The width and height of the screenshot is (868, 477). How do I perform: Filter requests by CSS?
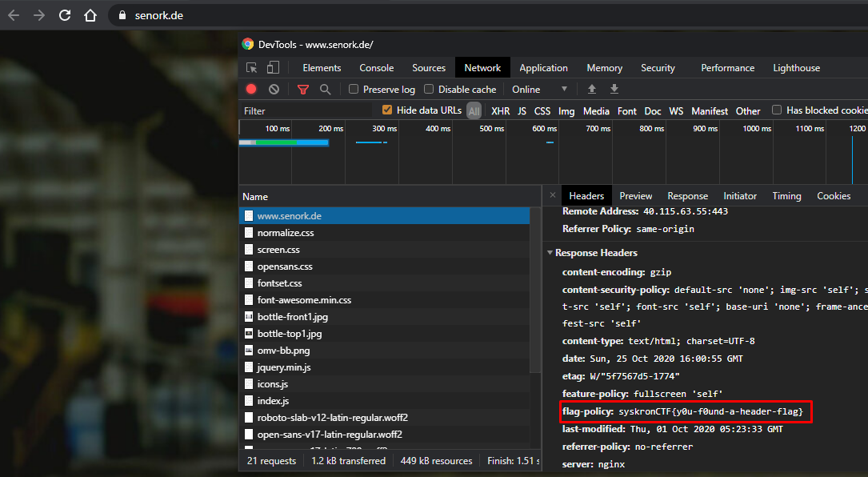(x=542, y=110)
